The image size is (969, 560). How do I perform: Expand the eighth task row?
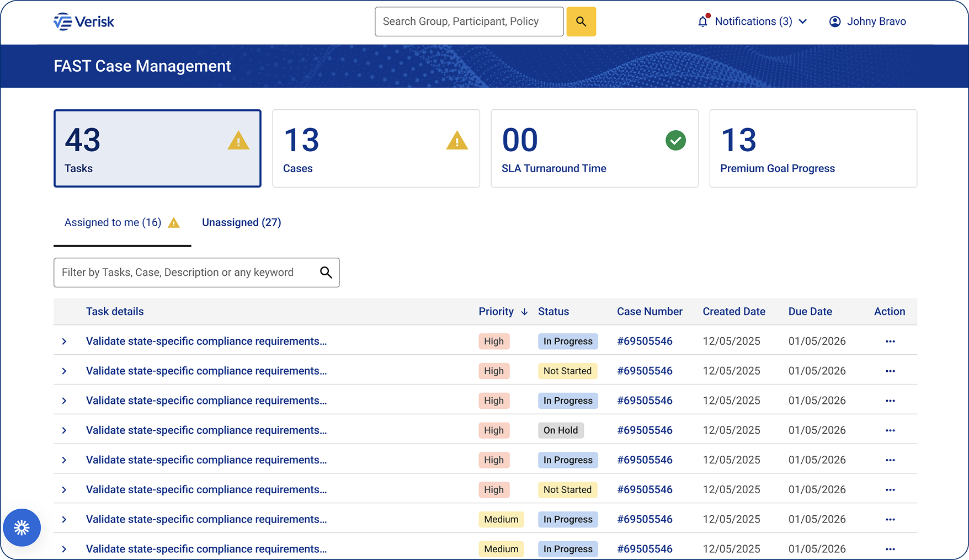(64, 550)
